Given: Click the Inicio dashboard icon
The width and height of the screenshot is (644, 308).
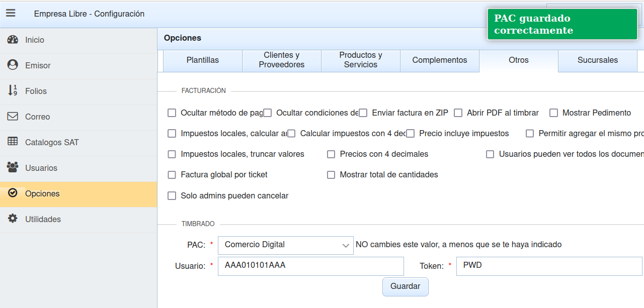Looking at the screenshot, I should coord(13,40).
